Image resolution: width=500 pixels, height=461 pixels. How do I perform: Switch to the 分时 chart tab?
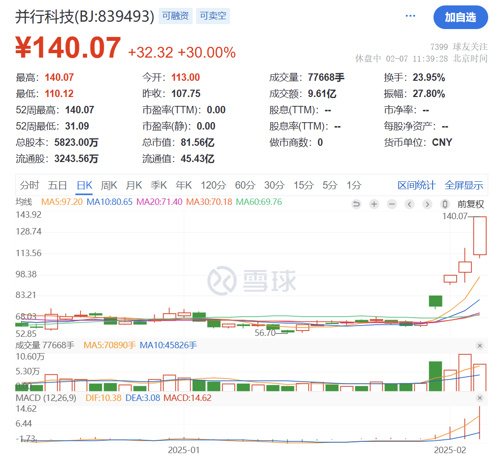tap(29, 185)
